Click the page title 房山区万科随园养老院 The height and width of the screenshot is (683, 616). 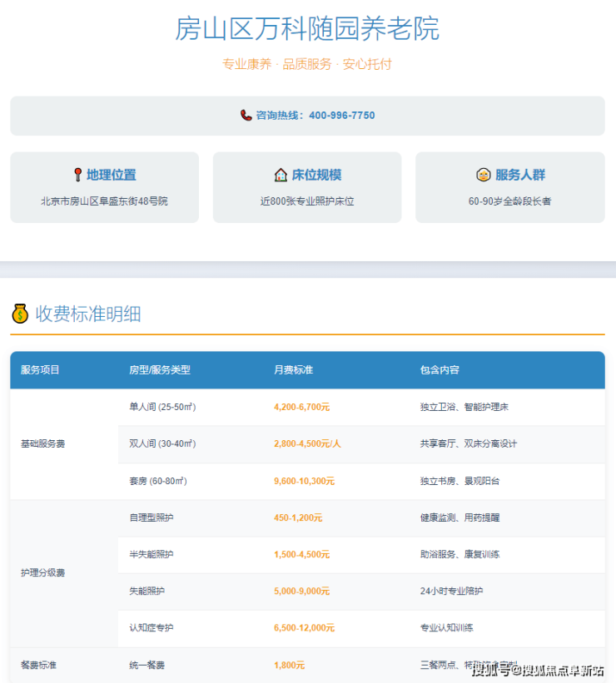coord(307,29)
